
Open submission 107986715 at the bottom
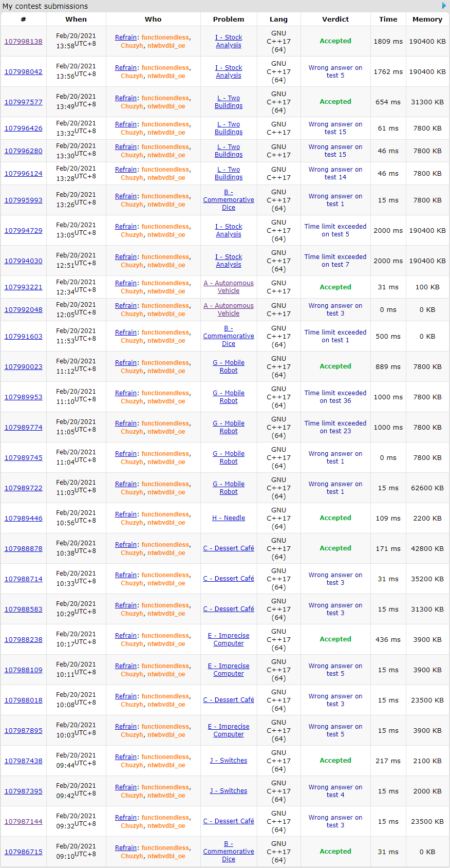click(x=24, y=852)
